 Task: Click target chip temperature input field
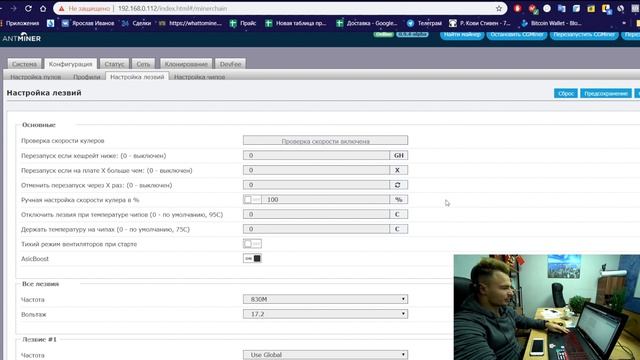(316, 229)
